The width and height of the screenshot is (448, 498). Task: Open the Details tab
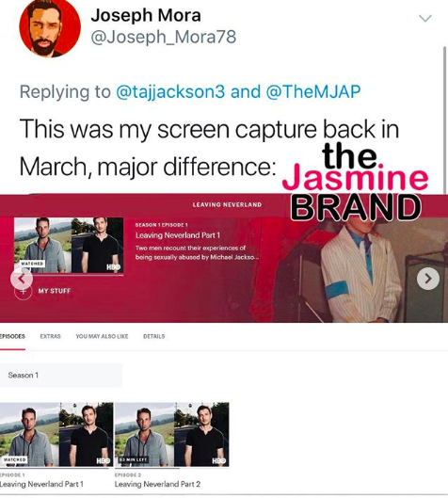(x=154, y=336)
